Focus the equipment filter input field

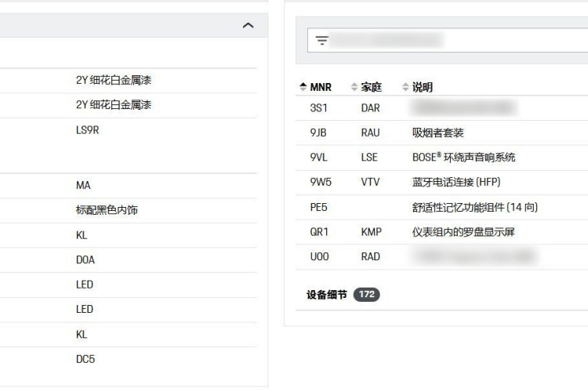[x=448, y=40]
